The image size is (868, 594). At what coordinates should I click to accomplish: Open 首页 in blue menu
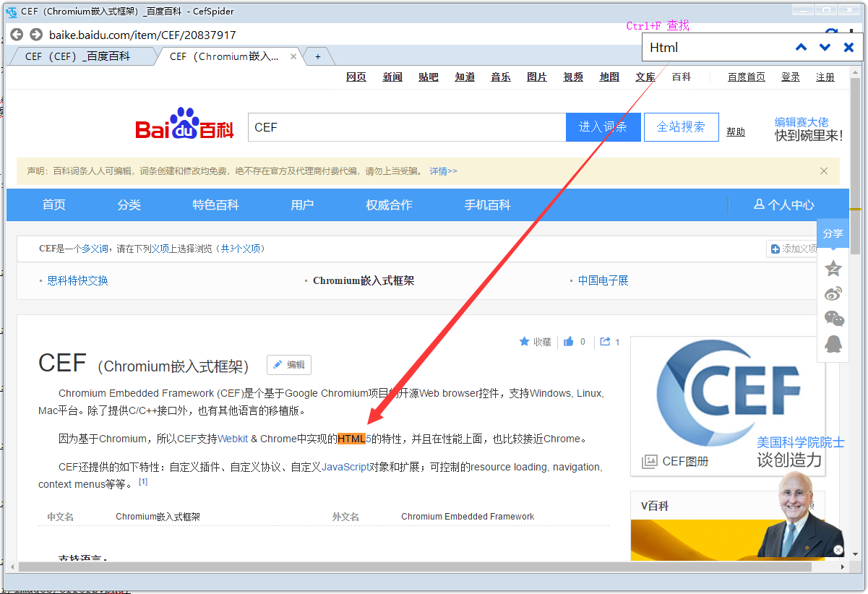[54, 205]
